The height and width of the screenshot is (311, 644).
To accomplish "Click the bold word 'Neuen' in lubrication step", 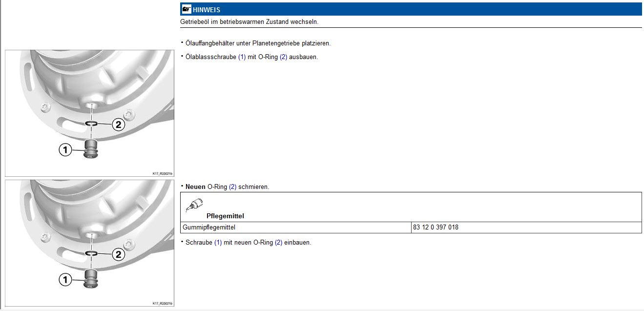I will pos(195,187).
